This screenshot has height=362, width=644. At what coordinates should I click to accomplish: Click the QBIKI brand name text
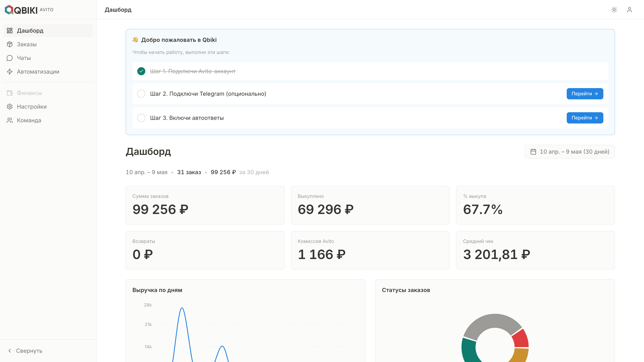(x=26, y=10)
